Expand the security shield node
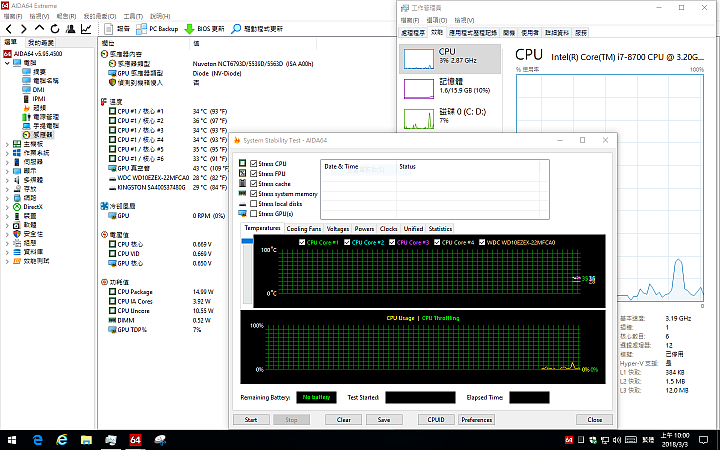 7,234
